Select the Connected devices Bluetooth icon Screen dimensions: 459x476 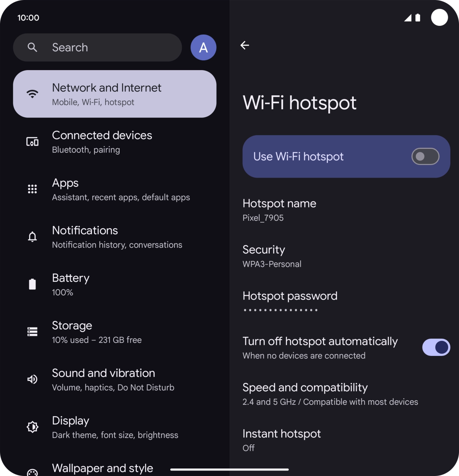coord(32,141)
